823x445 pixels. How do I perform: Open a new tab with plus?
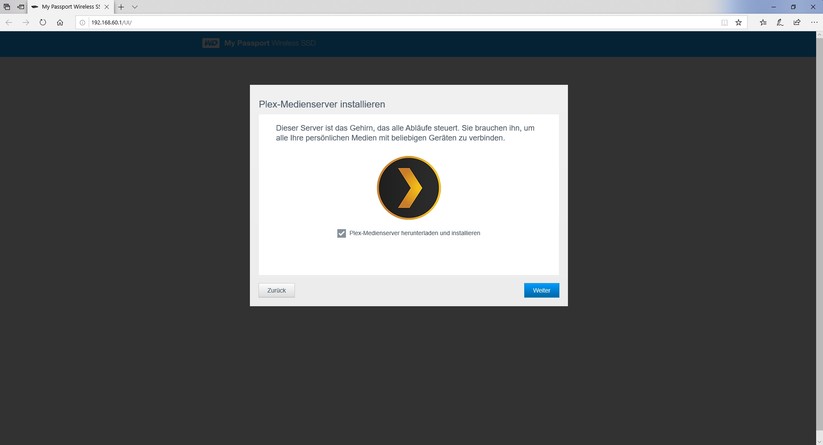tap(121, 7)
